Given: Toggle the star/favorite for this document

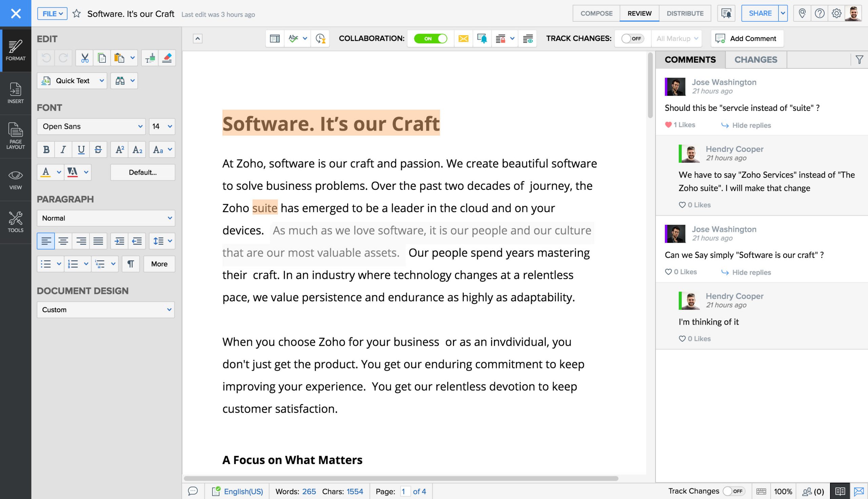Looking at the screenshot, I should coord(76,13).
